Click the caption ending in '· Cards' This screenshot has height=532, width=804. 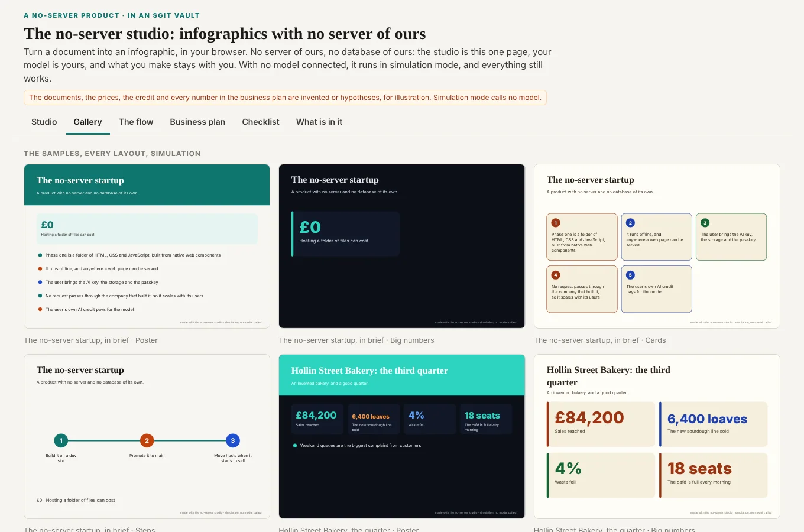pyautogui.click(x=600, y=340)
